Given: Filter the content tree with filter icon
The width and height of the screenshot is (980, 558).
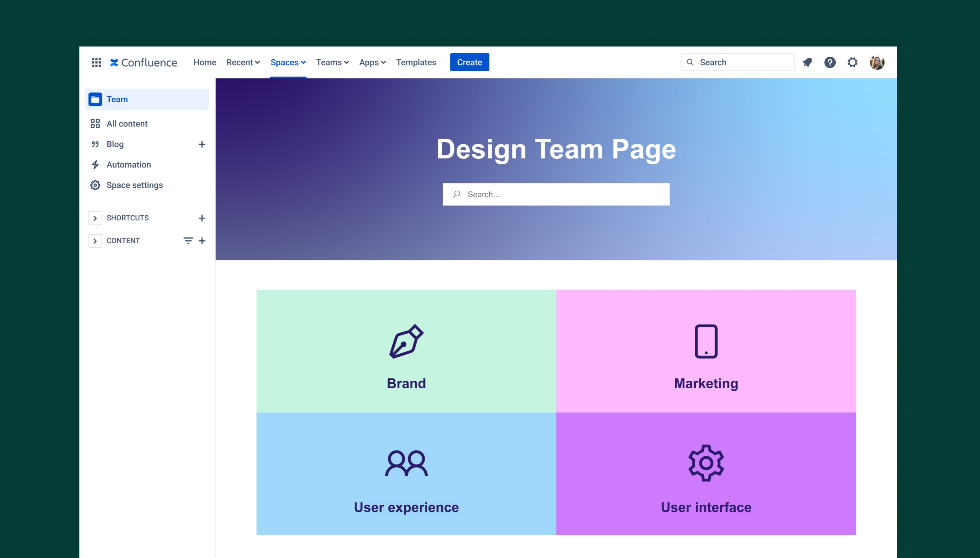Looking at the screenshot, I should click(x=188, y=241).
